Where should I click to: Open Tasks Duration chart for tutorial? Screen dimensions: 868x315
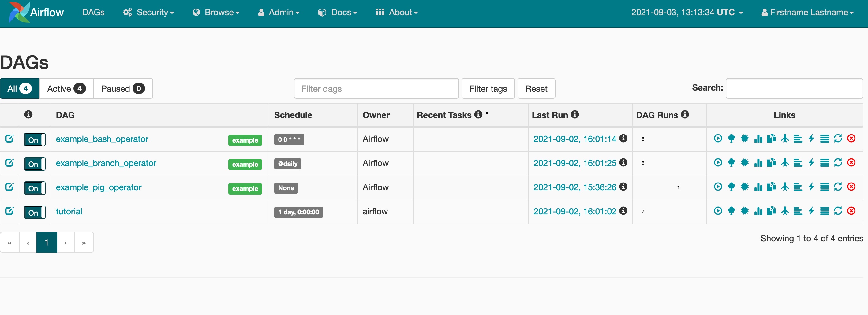click(x=758, y=211)
